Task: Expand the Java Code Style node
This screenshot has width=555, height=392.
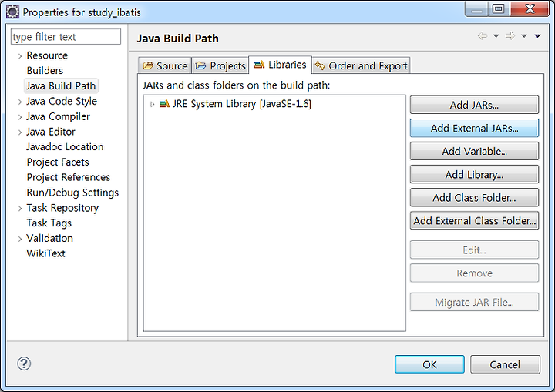Action: pyautogui.click(x=20, y=102)
